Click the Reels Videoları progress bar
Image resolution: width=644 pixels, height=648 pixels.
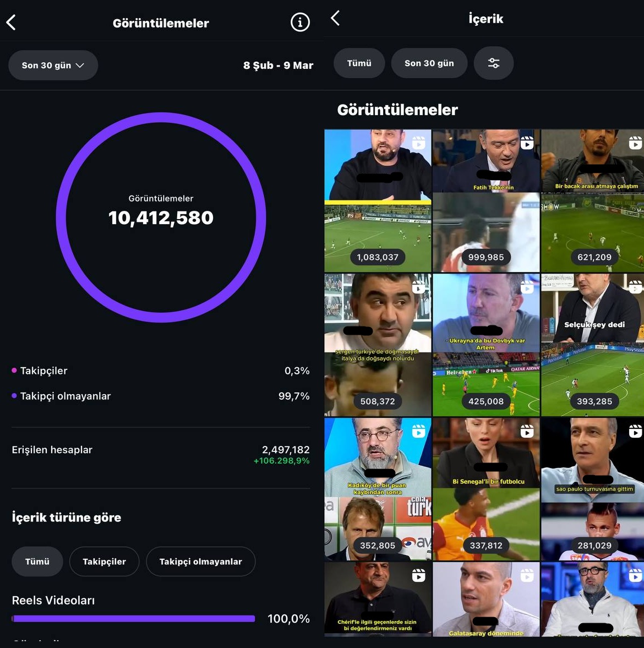(x=134, y=619)
